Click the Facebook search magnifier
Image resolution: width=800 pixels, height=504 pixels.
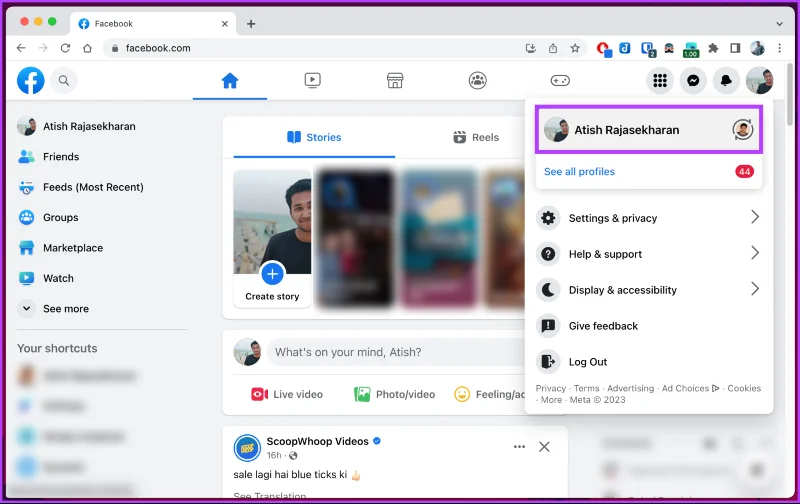click(64, 81)
